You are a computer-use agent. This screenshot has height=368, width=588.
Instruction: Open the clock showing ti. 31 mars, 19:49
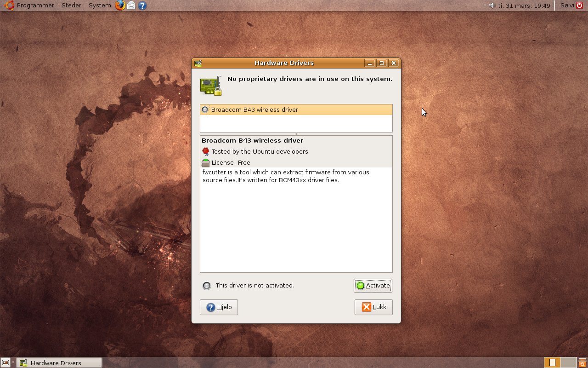point(524,6)
